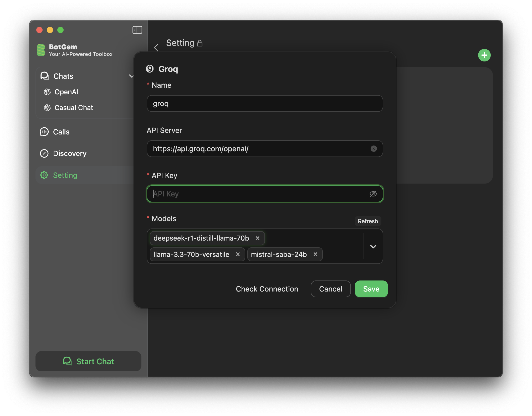
Task: Collapse the Chats section chevron
Action: pos(131,76)
